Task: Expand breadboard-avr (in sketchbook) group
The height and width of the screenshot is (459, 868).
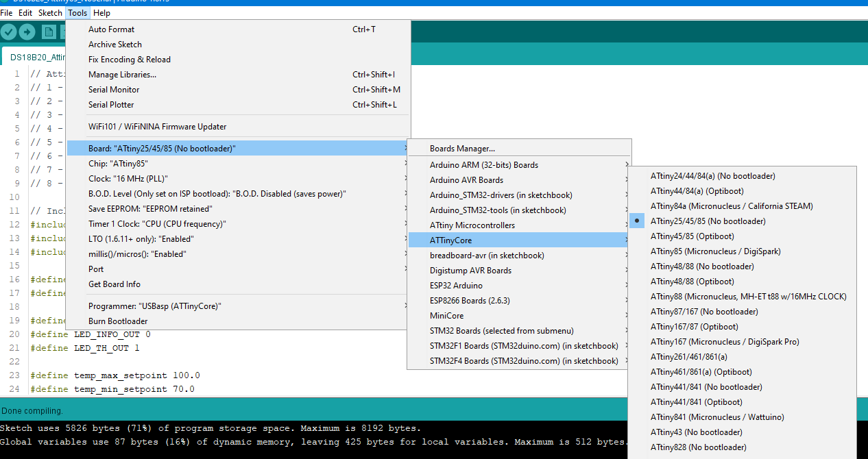Action: 519,256
